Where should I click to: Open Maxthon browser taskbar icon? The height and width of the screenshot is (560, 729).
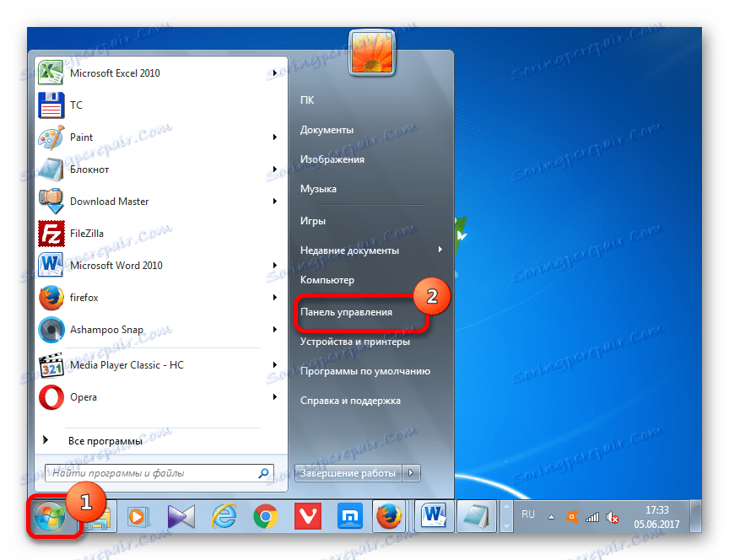click(349, 517)
